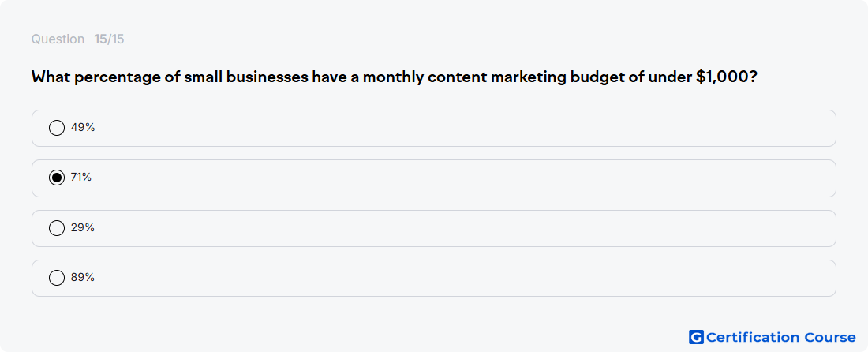Click the 15/15 question counter

[x=109, y=39]
